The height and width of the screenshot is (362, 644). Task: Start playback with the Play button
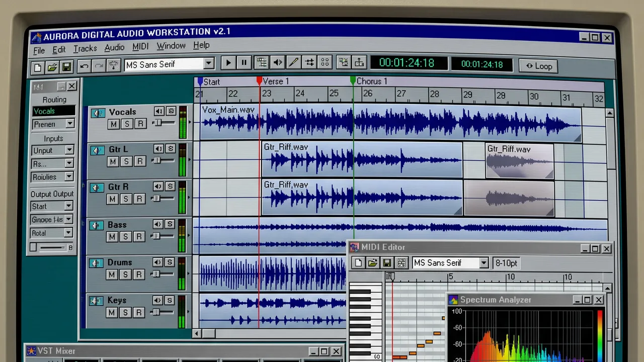(228, 63)
